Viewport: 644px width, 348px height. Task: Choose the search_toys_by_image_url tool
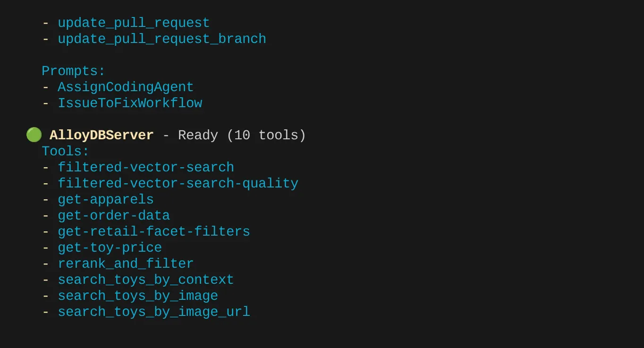[154, 312]
